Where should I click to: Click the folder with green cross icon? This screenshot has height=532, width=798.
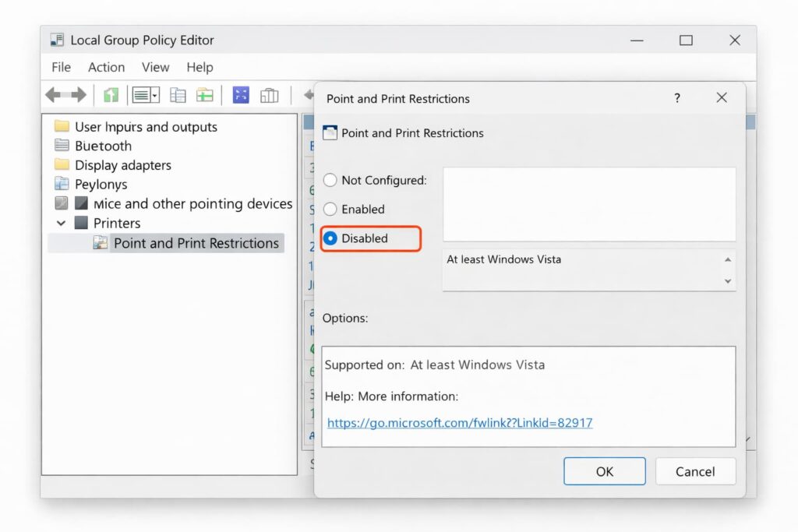(205, 95)
